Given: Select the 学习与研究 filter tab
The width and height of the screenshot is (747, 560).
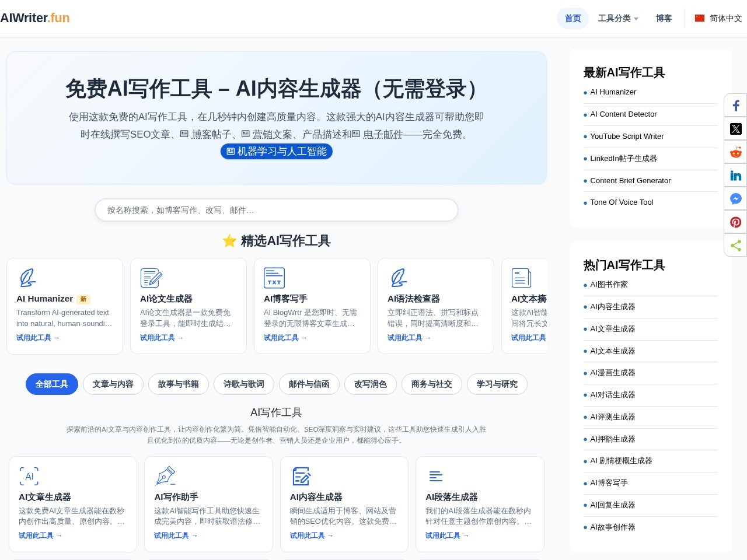Looking at the screenshot, I should tap(497, 384).
